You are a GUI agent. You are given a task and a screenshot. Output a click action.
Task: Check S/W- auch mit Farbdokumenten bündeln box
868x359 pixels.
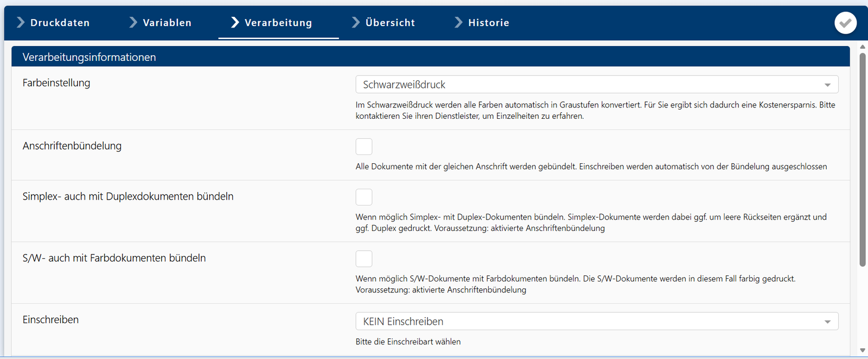(364, 259)
